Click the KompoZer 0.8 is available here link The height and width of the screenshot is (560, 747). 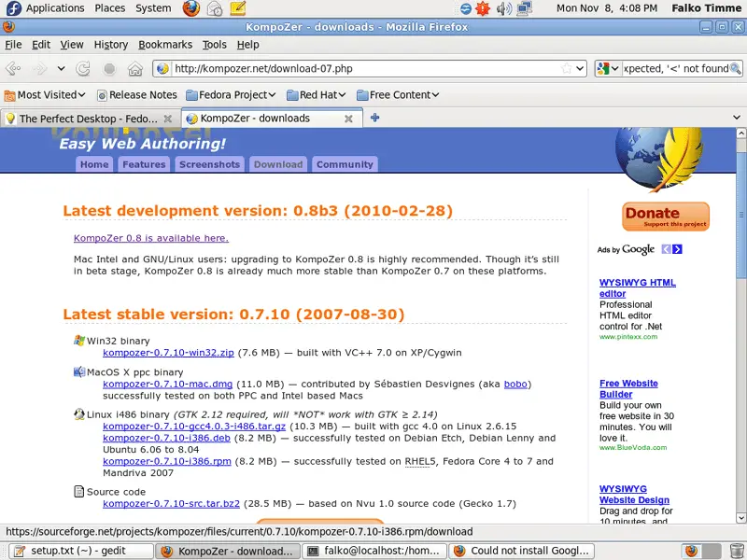pos(151,238)
